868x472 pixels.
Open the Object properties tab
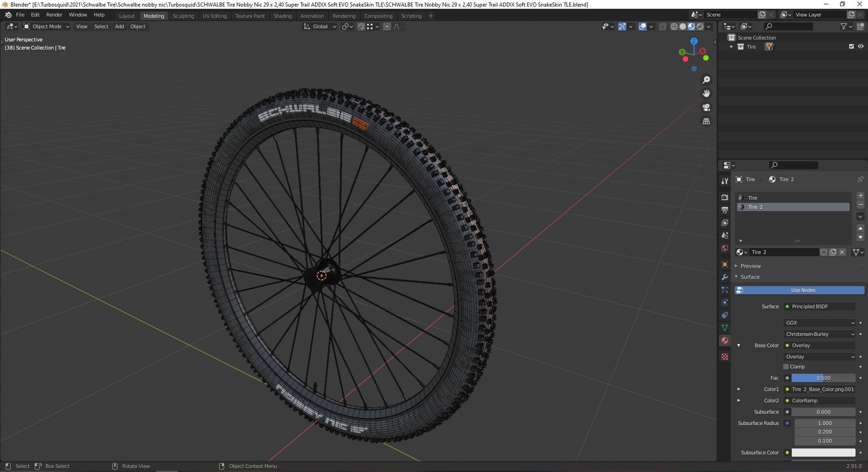pos(725,264)
